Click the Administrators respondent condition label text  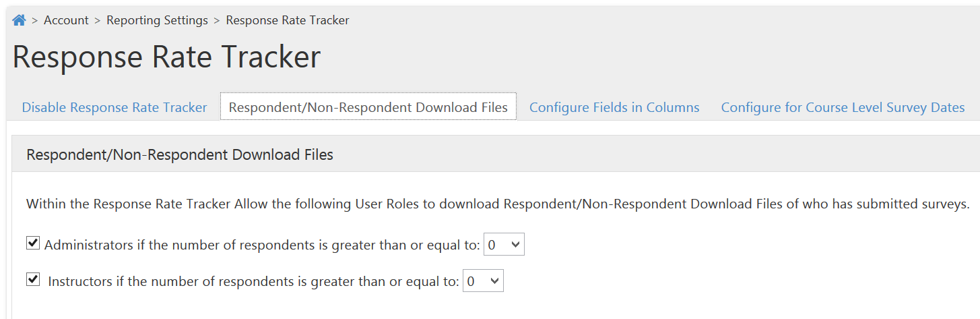pyautogui.click(x=262, y=245)
